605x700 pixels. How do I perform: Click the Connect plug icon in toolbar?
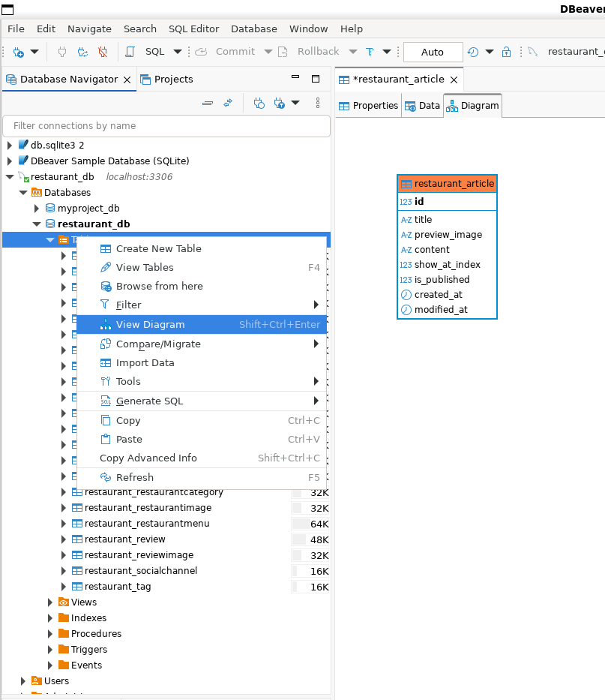[62, 53]
